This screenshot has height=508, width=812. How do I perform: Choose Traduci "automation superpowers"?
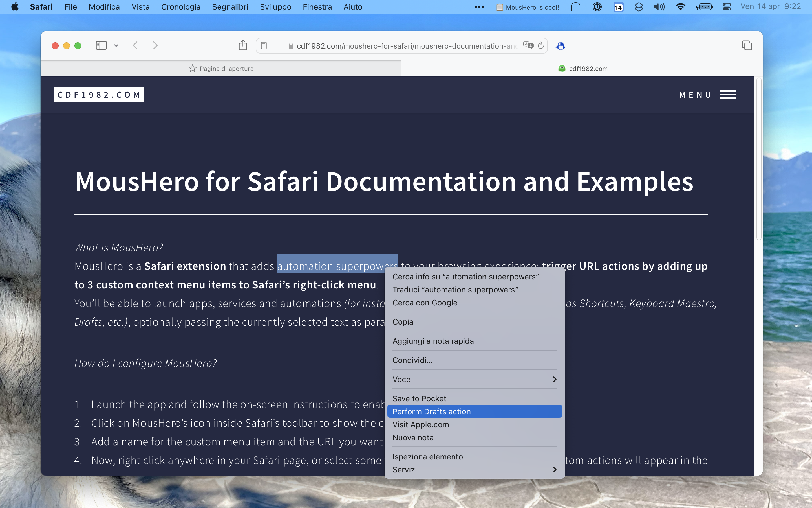click(475, 290)
